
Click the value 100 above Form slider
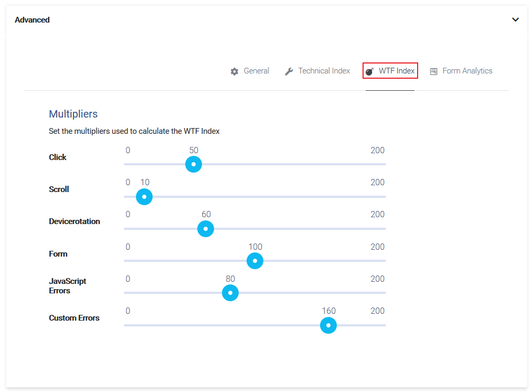point(255,247)
